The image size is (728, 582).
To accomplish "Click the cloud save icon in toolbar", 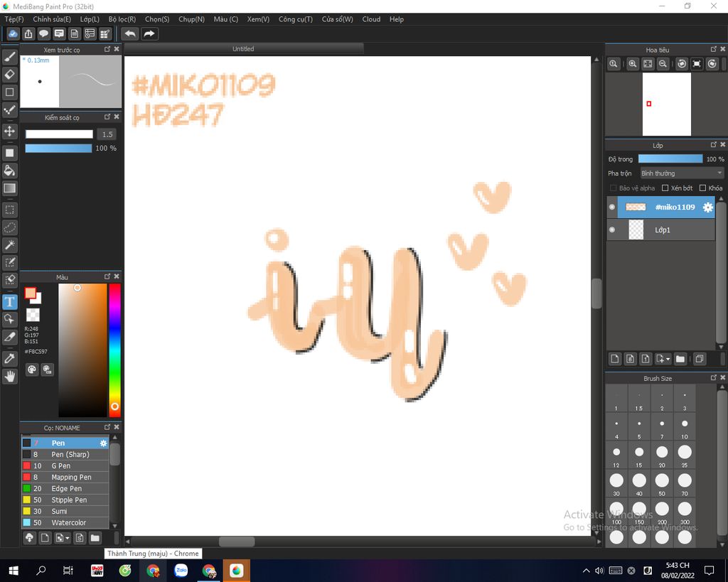I will (13, 33).
